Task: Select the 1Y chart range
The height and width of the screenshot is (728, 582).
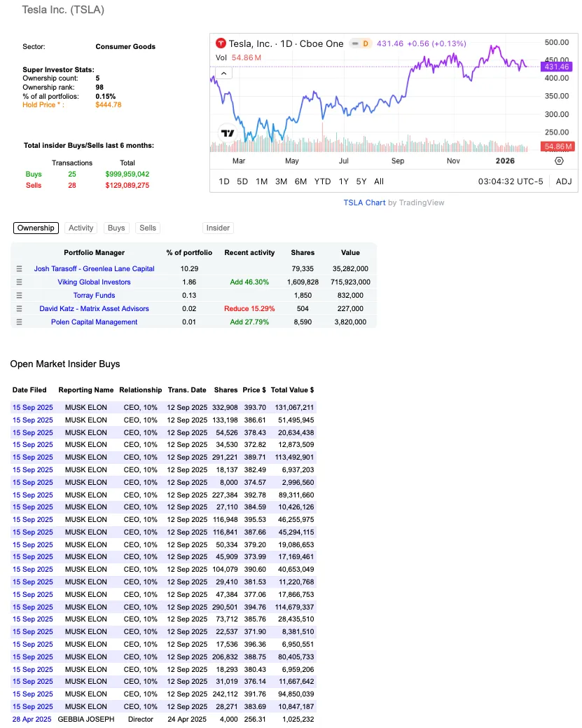Action: 343,181
